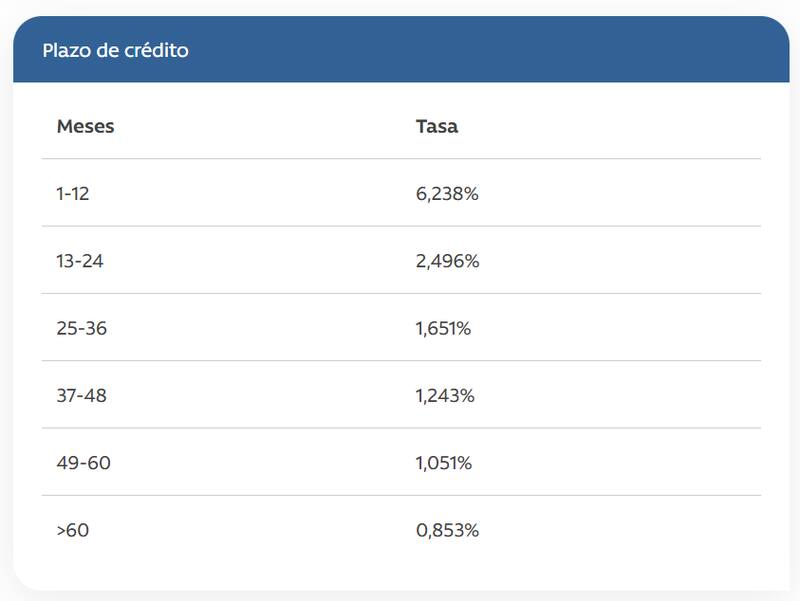Click the 'Meses' column header
The image size is (800, 601).
85,127
